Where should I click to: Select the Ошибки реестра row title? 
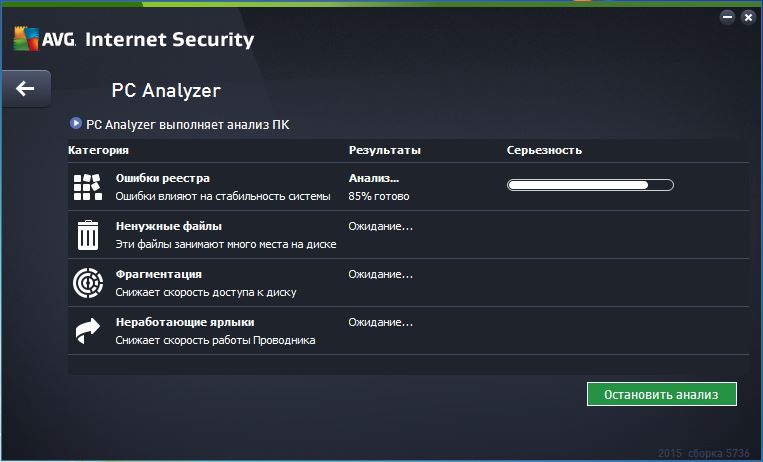pos(163,178)
